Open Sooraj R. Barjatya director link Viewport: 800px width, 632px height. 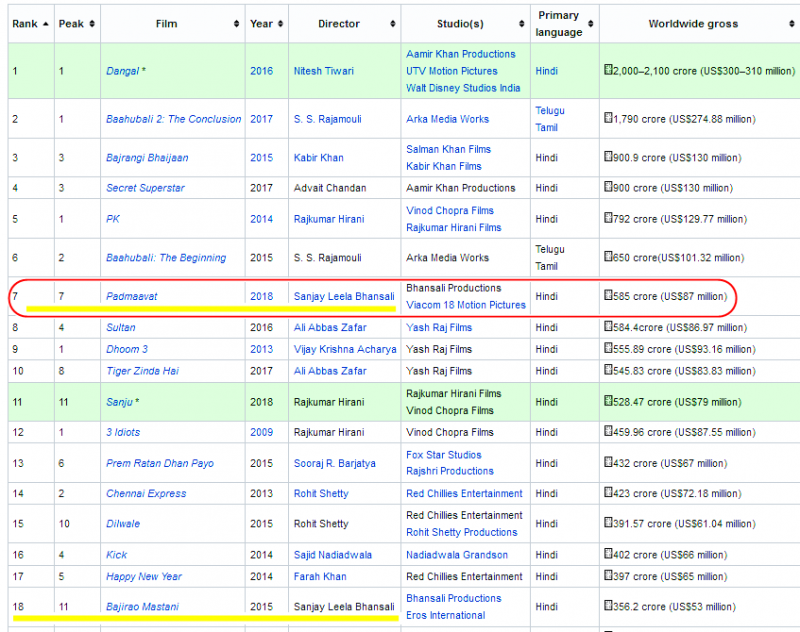click(335, 463)
